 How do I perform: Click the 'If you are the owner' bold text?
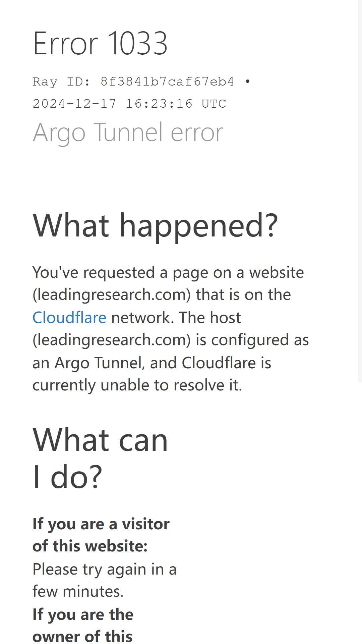(x=83, y=626)
